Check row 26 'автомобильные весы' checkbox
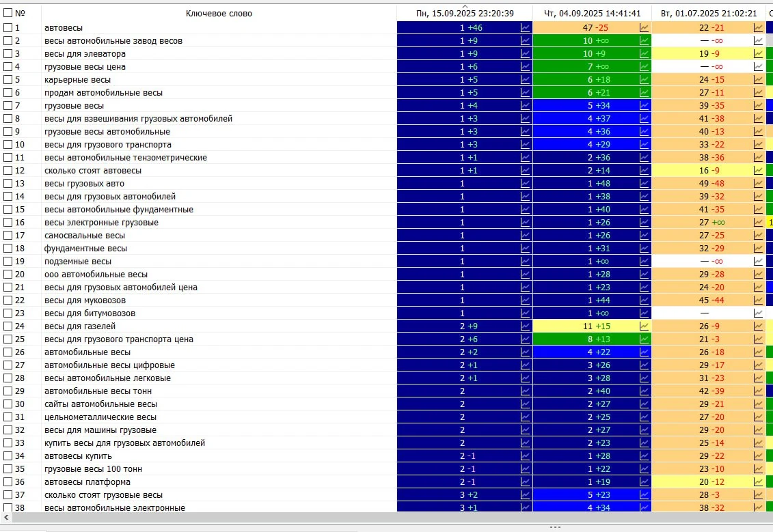Screen dimensions: 773x532 (8, 352)
